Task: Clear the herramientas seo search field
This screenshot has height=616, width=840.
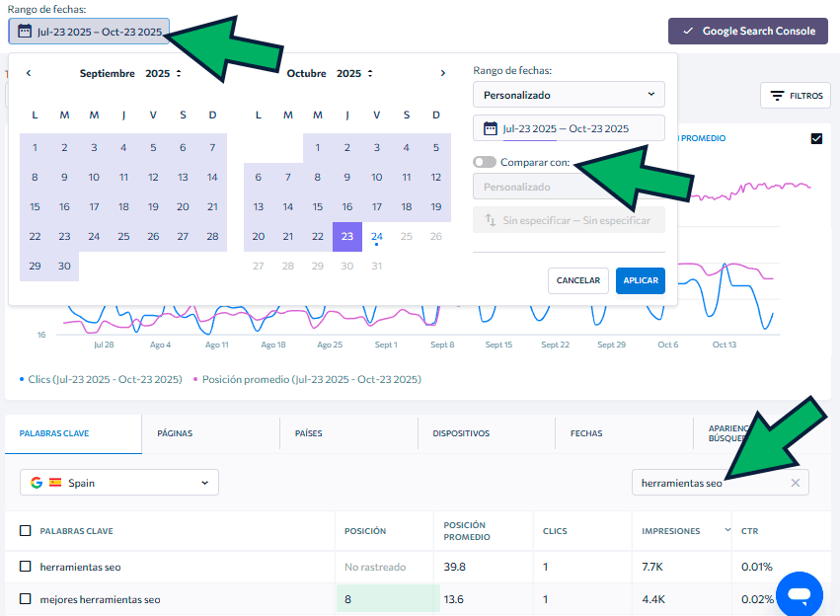Action: (x=795, y=483)
